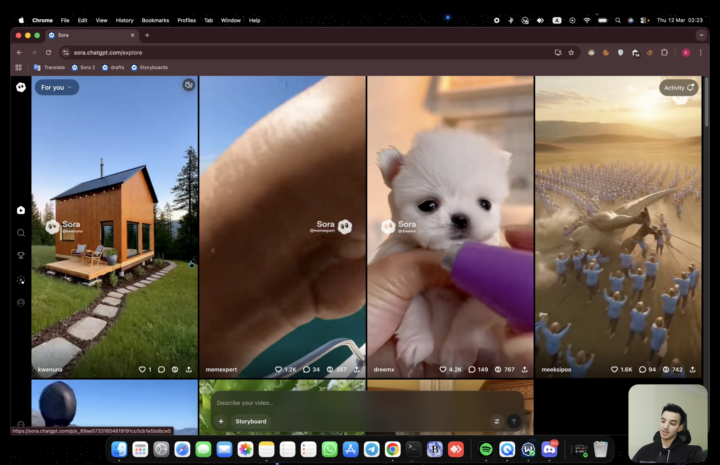Open comments on meeksipoo's video
The image size is (720, 465).
click(642, 369)
